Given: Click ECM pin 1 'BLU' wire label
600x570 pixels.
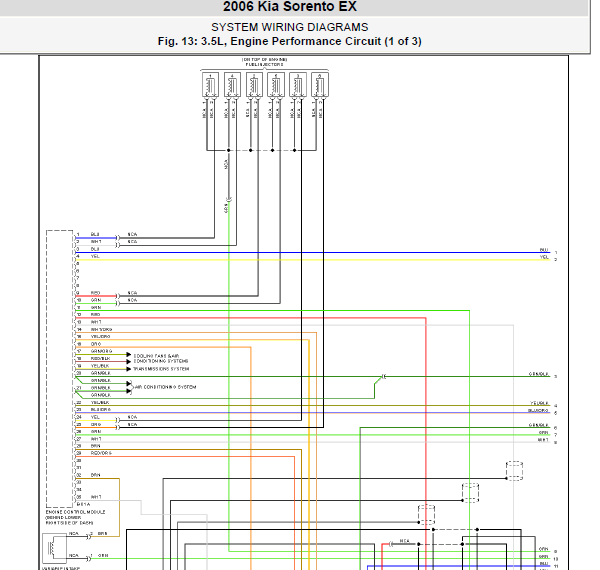Looking at the screenshot, I should click(x=95, y=234).
